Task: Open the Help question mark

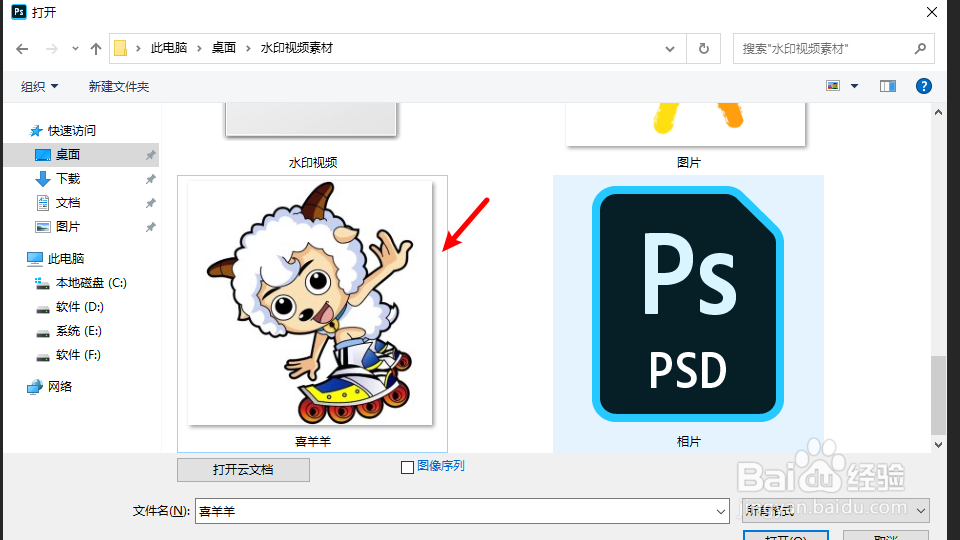Action: (923, 86)
